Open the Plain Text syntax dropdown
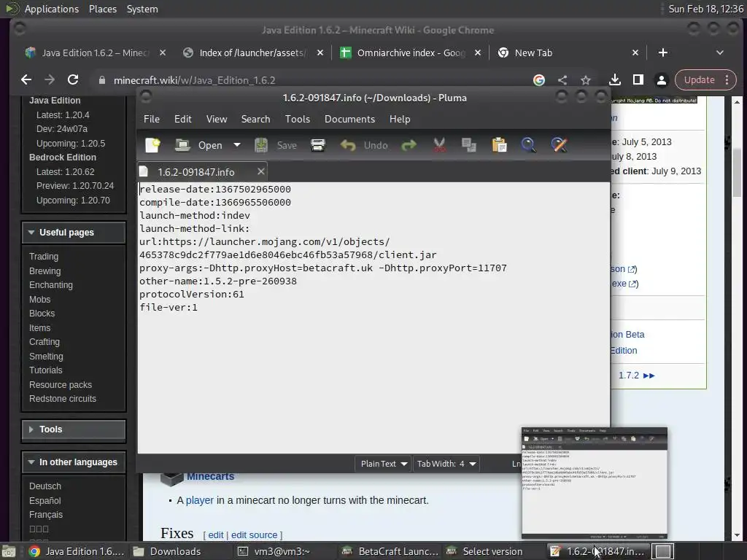 (384, 464)
